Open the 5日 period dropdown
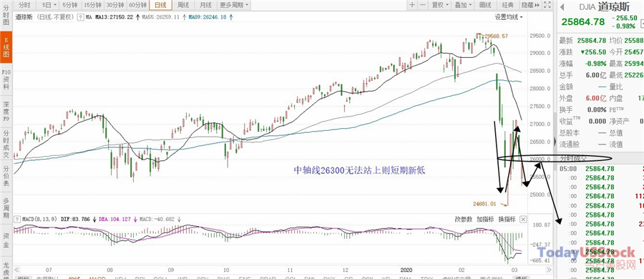Viewport: 644px width, 279px height. click(x=50, y=5)
